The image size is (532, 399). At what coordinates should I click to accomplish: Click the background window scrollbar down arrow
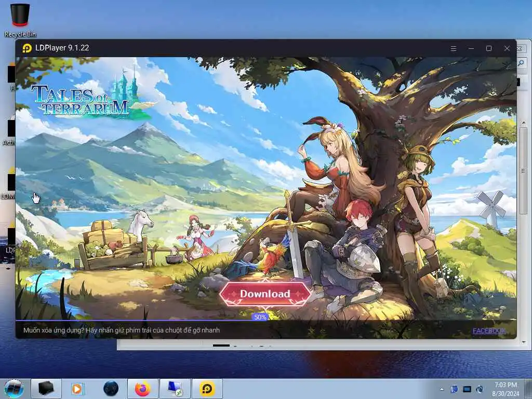(524, 342)
